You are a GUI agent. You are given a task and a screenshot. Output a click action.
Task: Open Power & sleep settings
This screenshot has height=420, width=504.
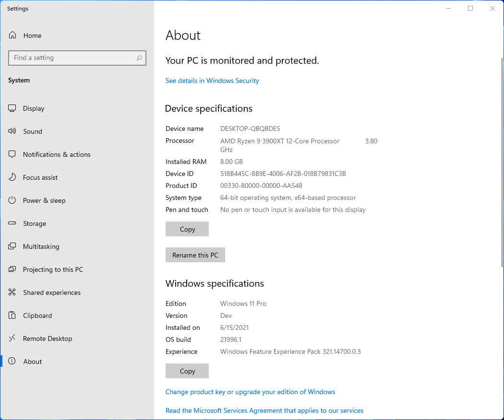(x=44, y=201)
